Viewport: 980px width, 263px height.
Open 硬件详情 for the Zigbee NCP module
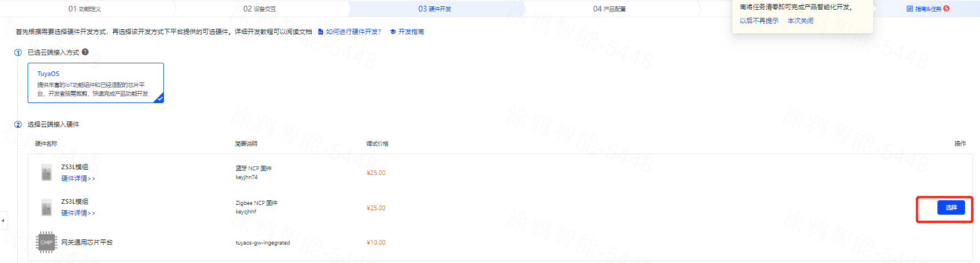point(78,213)
